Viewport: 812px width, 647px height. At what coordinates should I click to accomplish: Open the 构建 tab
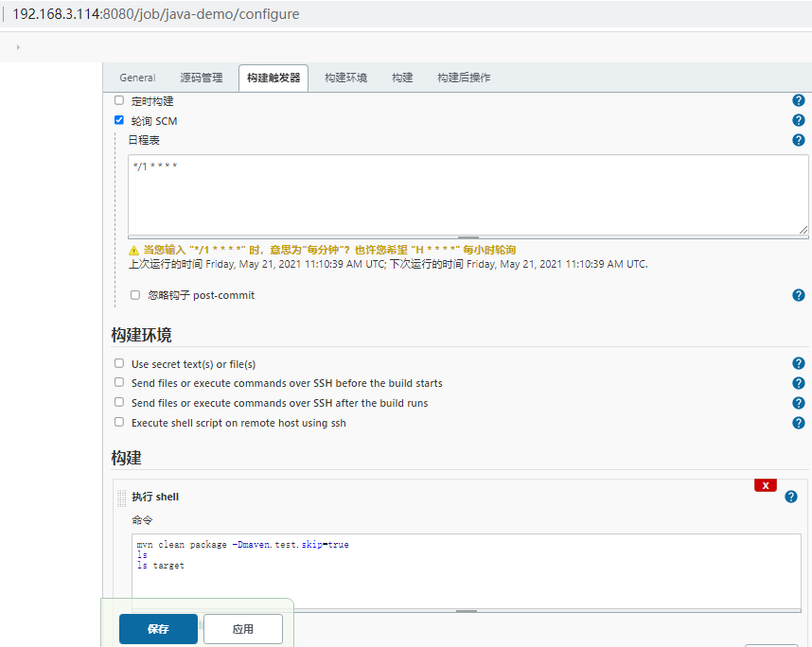402,78
